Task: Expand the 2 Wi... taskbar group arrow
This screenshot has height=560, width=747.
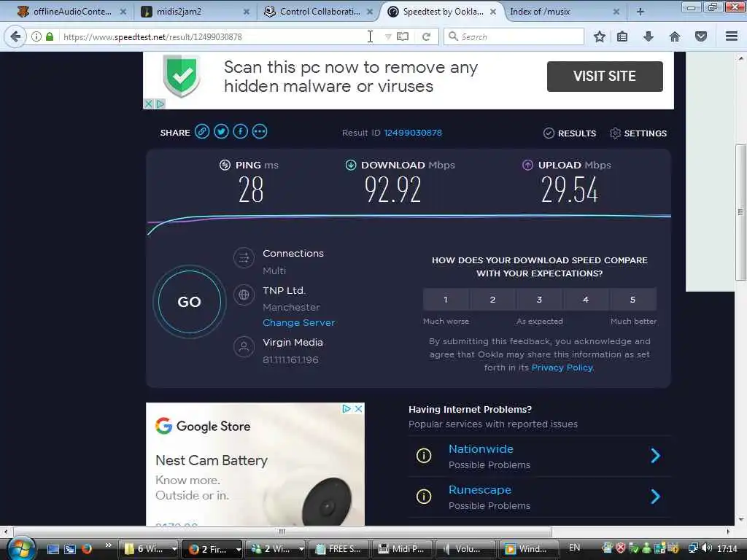Action: (301, 549)
